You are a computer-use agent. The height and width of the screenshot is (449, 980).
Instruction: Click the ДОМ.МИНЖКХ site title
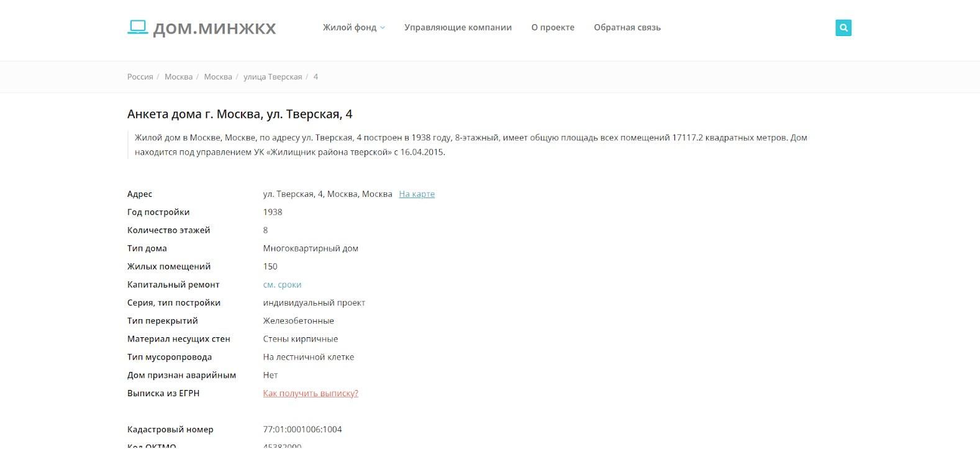(x=214, y=29)
